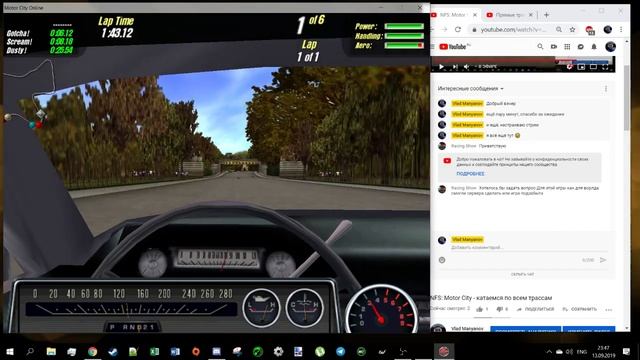Open more actions ellipsis below video title
Viewport: 640px width, 360px height.
[x=609, y=310]
